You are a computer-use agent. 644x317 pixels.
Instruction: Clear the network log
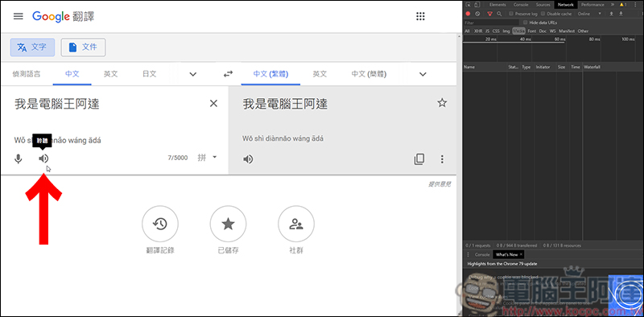tap(477, 14)
